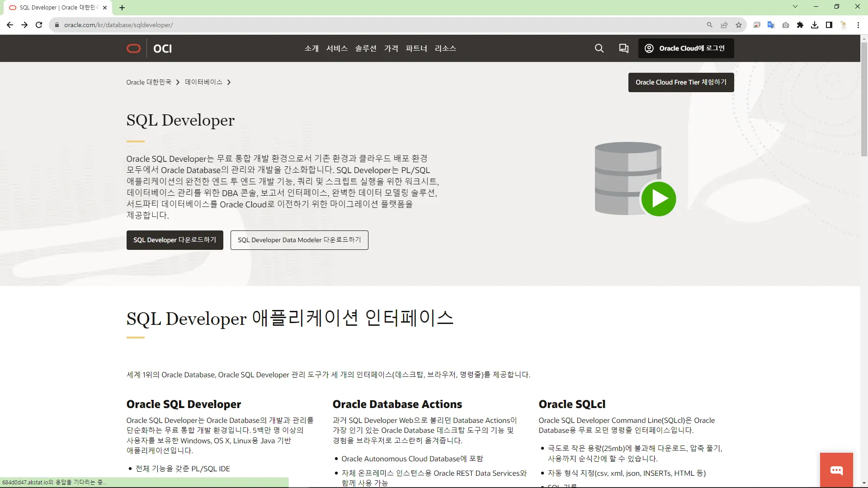Open Google Translate icon in address bar
The width and height of the screenshot is (868, 488).
pyautogui.click(x=771, y=25)
